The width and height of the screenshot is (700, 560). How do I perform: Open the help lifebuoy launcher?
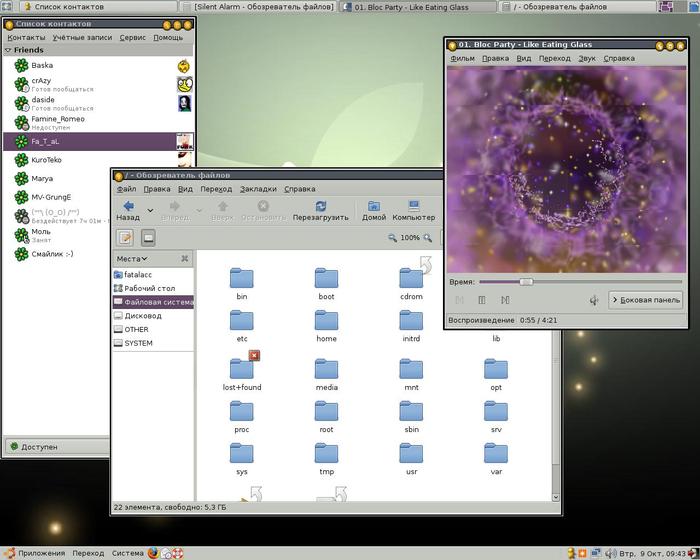click(178, 553)
